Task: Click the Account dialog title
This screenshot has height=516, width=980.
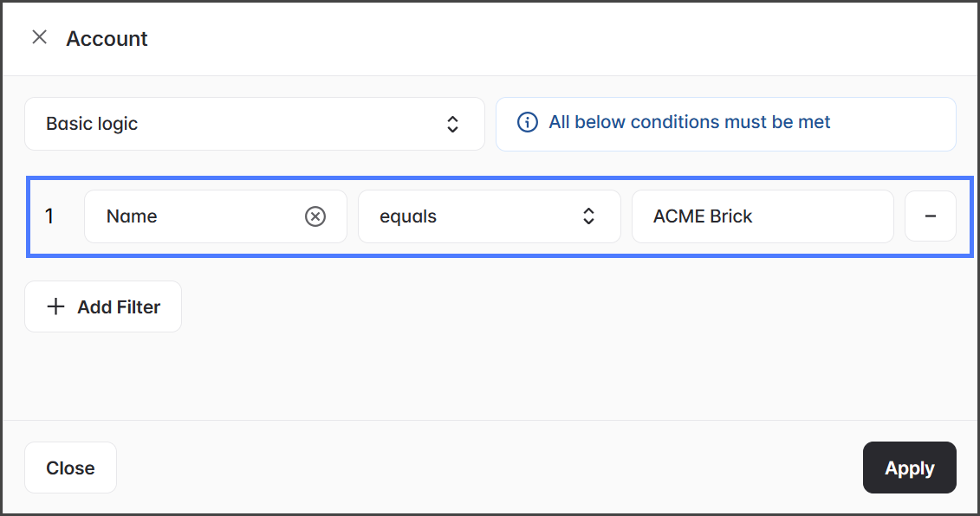Action: click(107, 39)
